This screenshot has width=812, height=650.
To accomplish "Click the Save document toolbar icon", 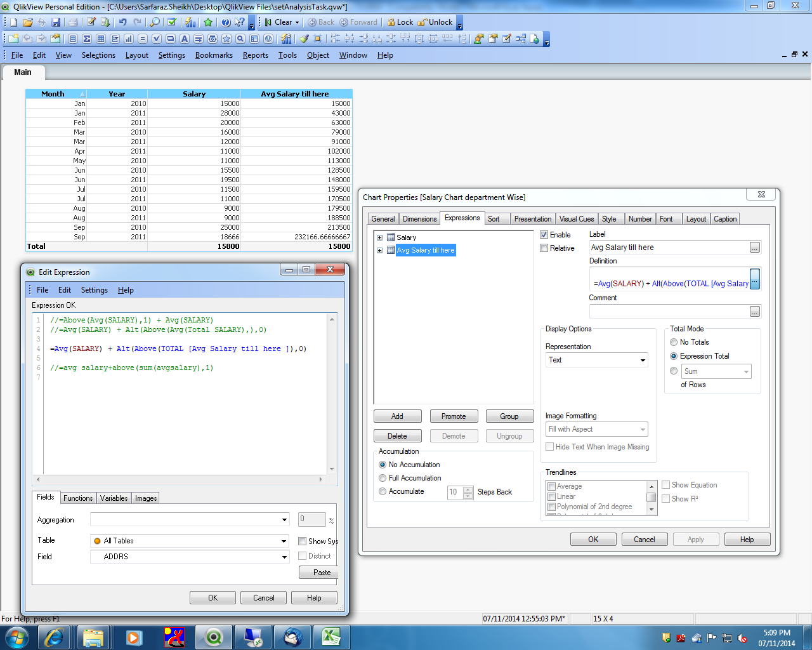I will pos(56,22).
